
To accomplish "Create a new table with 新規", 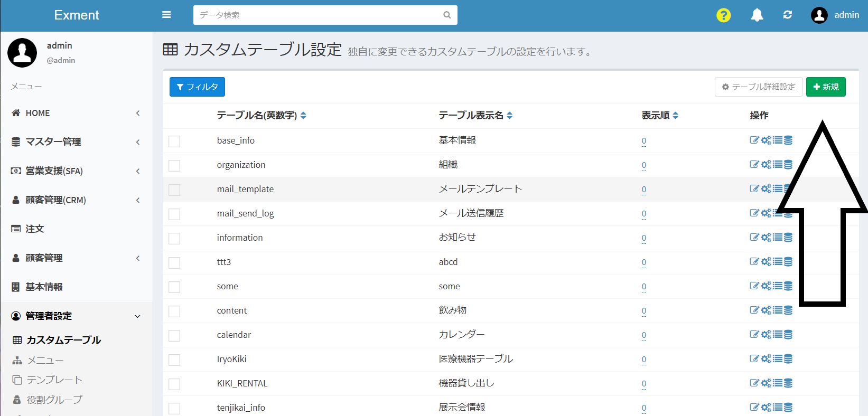I will 826,87.
